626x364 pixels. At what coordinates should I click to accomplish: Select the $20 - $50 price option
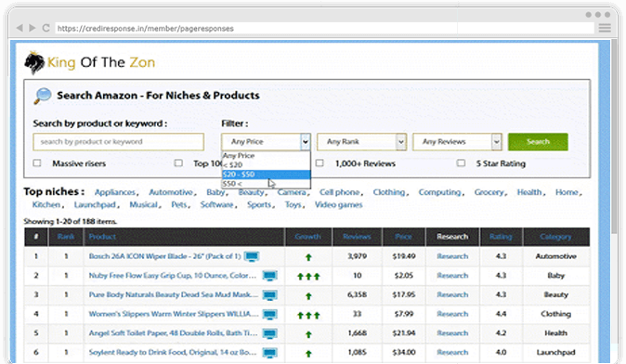pyautogui.click(x=266, y=175)
